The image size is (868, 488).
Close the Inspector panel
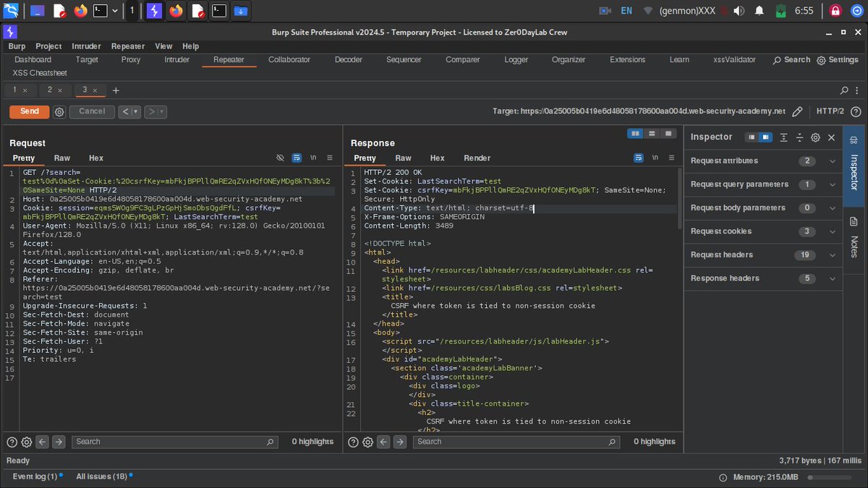[831, 137]
